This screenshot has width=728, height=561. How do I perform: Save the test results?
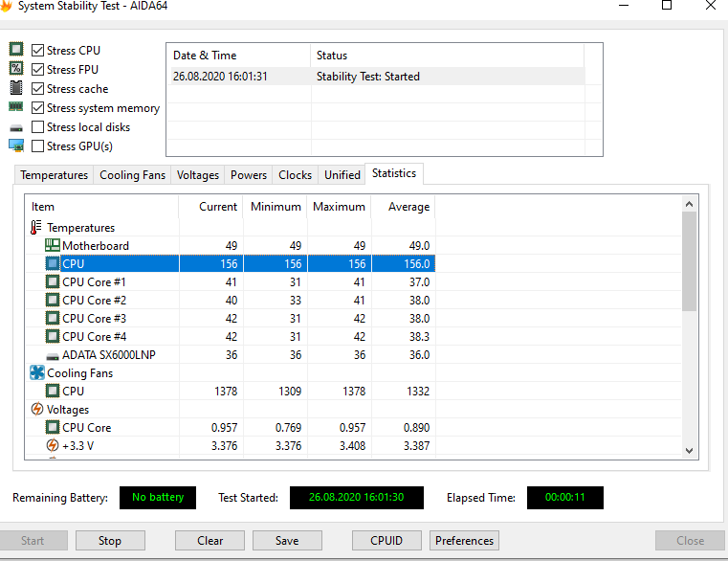(x=287, y=541)
